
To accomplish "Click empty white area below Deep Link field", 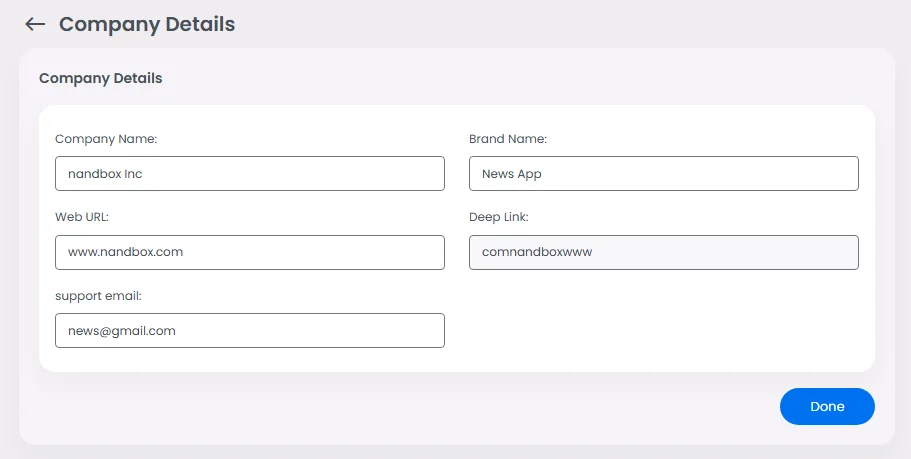I will coord(664,325).
